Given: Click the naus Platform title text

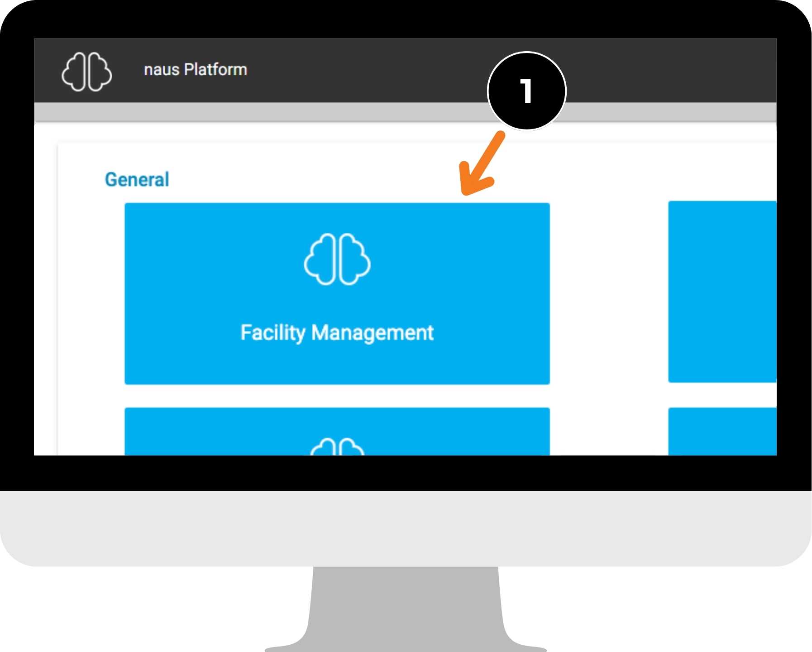Looking at the screenshot, I should 196,70.
